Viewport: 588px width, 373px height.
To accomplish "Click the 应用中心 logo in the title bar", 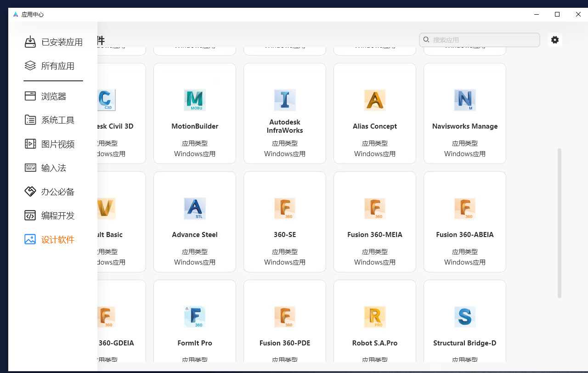I will click(x=16, y=14).
